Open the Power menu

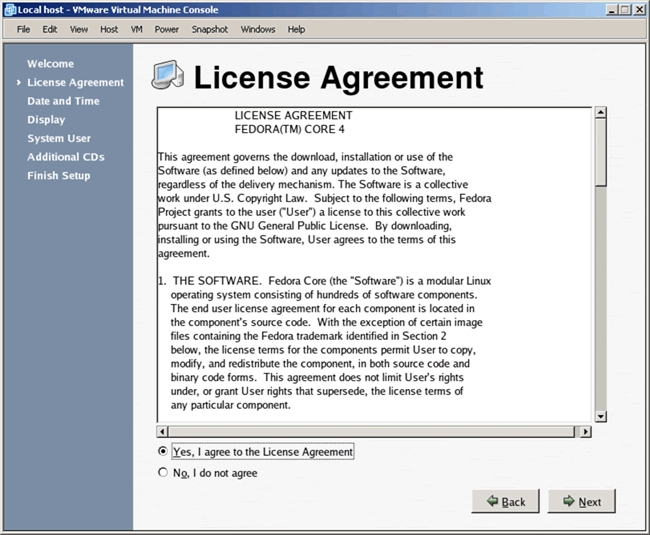click(167, 30)
